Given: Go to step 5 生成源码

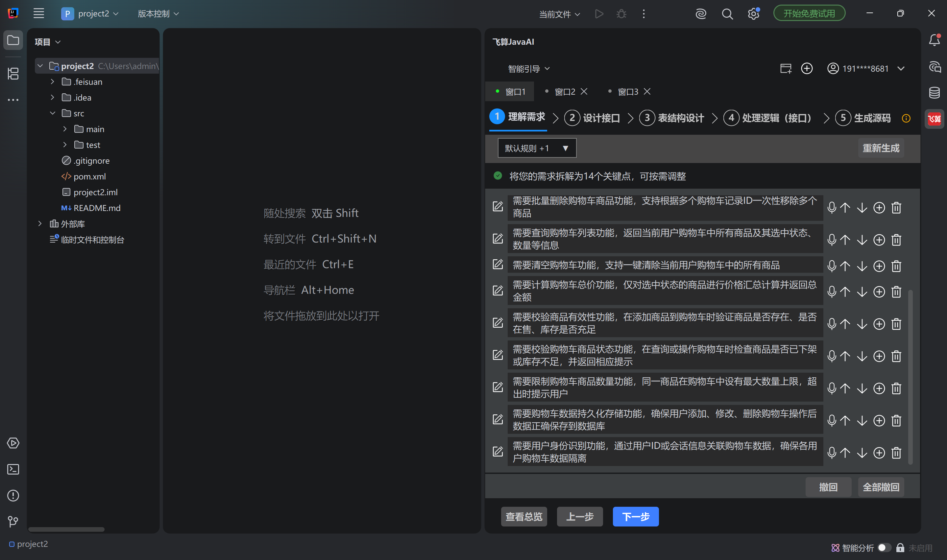Looking at the screenshot, I should [x=863, y=118].
